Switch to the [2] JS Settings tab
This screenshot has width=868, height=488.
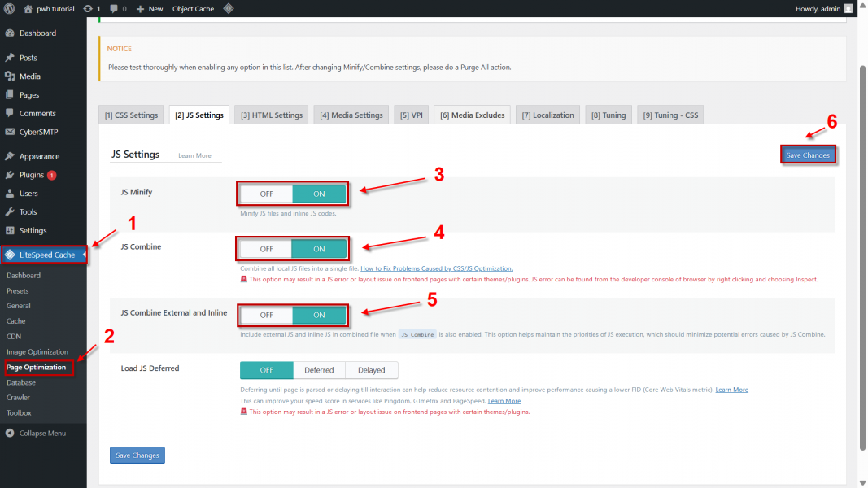tap(199, 115)
